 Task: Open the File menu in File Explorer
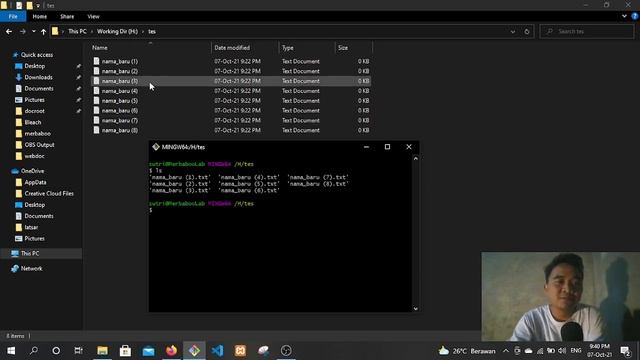pos(13,16)
